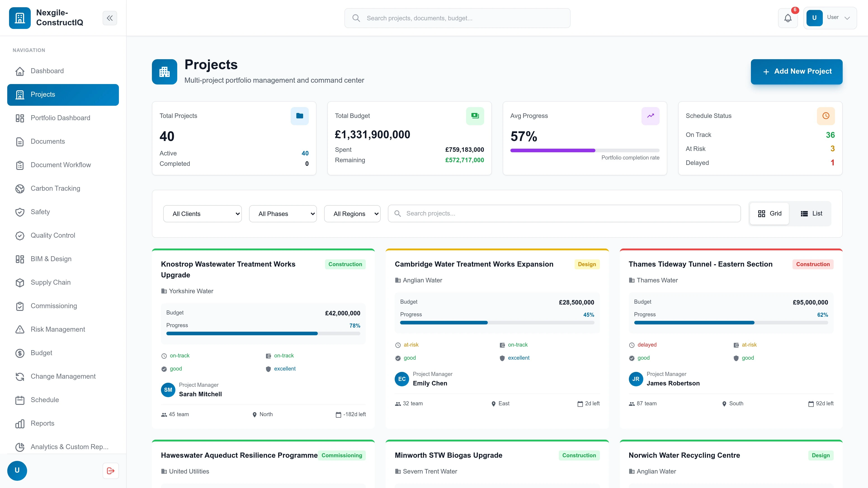Select the Carbon Tracking globe icon
The height and width of the screenshot is (488, 868).
point(20,188)
